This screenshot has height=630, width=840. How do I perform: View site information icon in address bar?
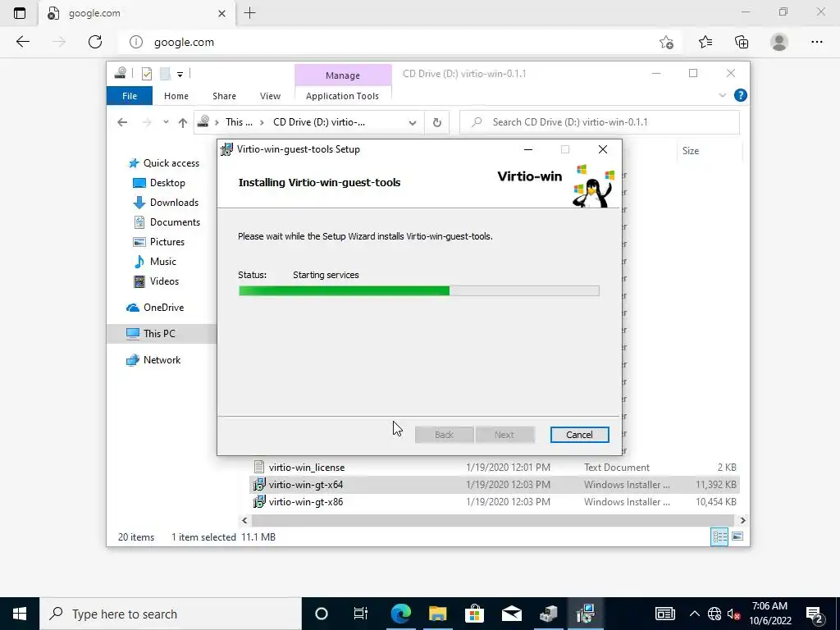[x=136, y=42]
